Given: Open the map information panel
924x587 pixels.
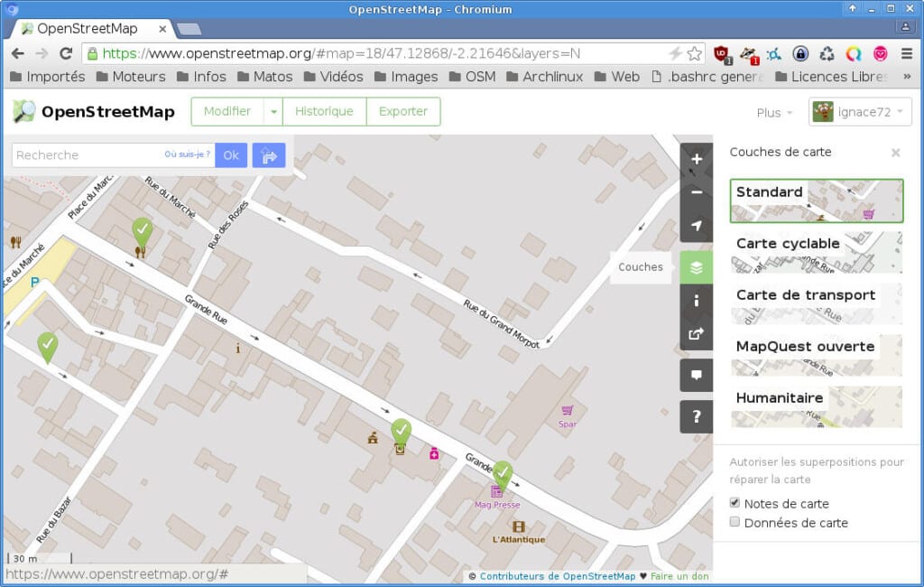Looking at the screenshot, I should pos(696,301).
